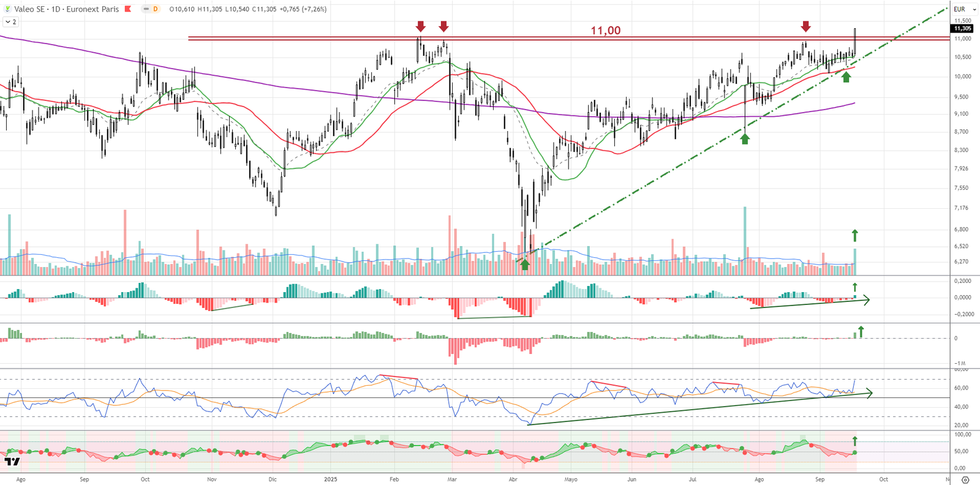
Task: Select the green arrow marking the April low
Action: pyautogui.click(x=525, y=265)
